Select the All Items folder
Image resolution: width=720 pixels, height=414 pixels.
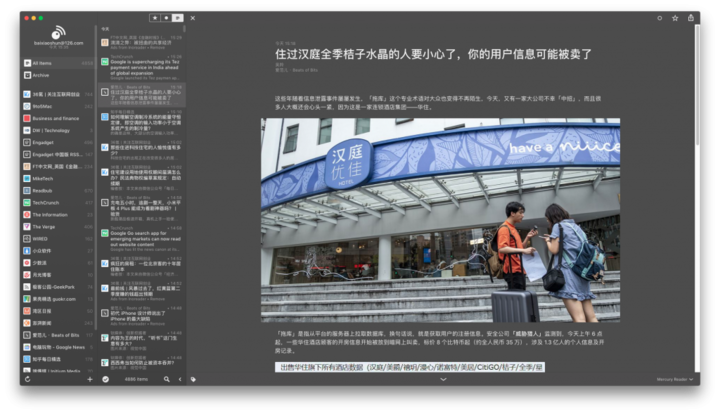click(59, 63)
